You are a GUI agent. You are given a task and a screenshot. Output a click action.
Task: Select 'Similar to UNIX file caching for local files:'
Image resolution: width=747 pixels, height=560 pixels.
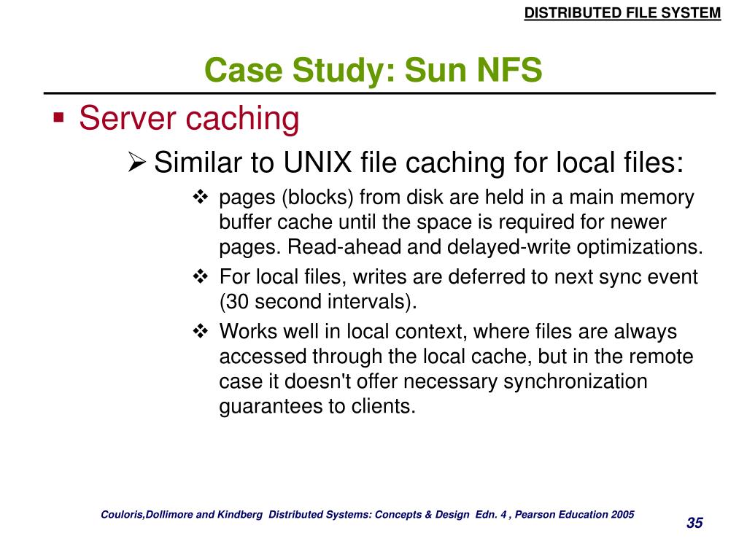(419, 163)
